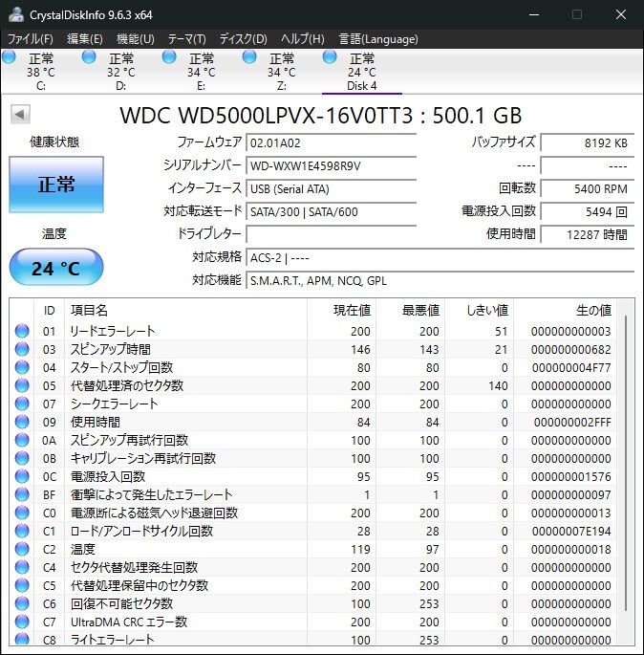
Task: Click the 対応機能 field S.M.A.R.T., APM, NCQ, GPL
Action: click(x=440, y=280)
